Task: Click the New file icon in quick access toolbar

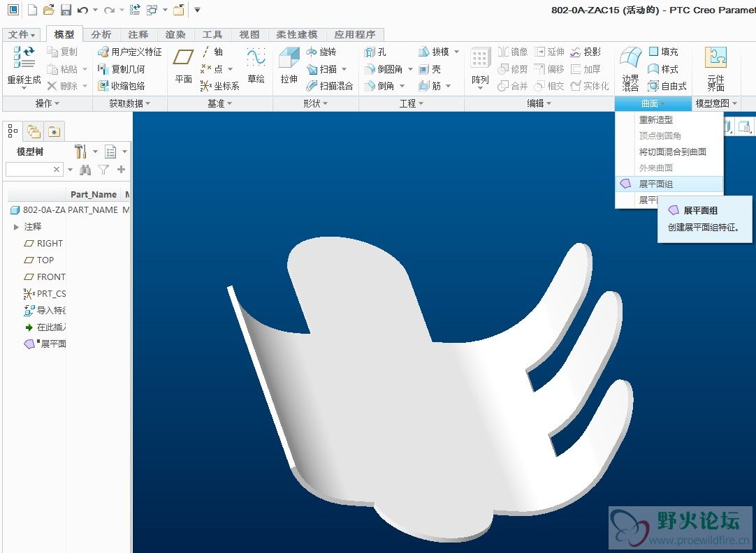Action: pyautogui.click(x=32, y=9)
